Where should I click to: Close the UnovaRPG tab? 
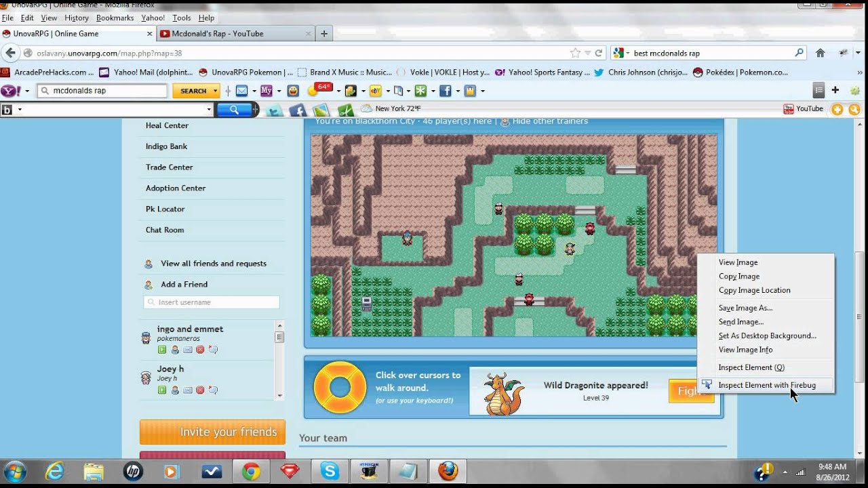[150, 33]
